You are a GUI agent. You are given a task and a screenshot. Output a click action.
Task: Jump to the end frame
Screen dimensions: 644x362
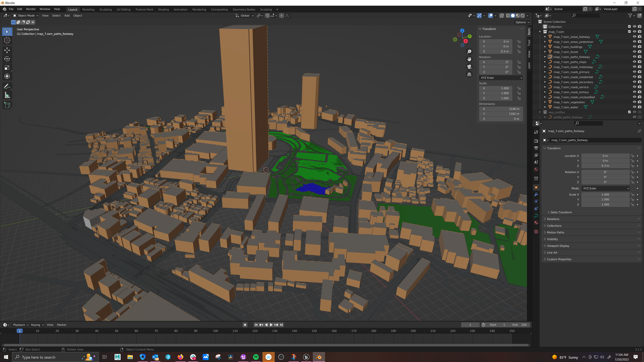(281, 325)
